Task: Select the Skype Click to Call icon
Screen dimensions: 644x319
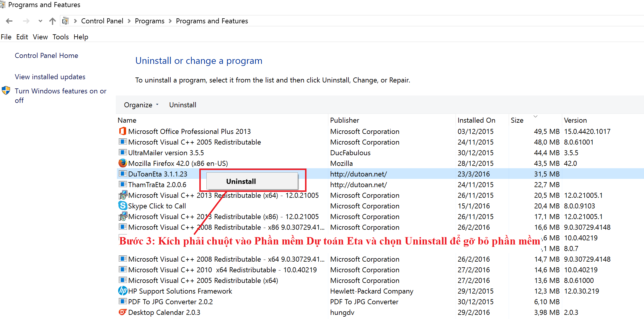Action: (x=123, y=205)
